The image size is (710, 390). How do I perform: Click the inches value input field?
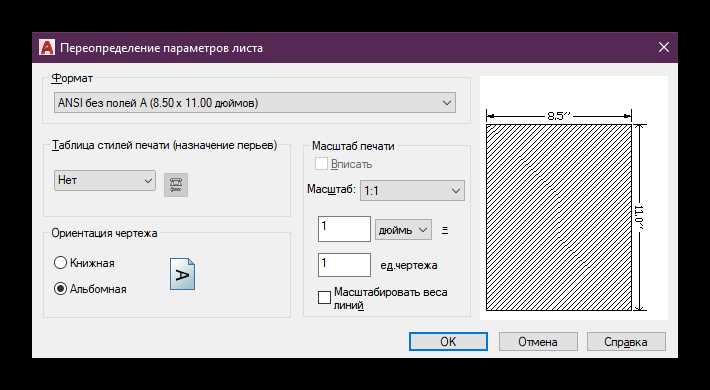click(344, 229)
